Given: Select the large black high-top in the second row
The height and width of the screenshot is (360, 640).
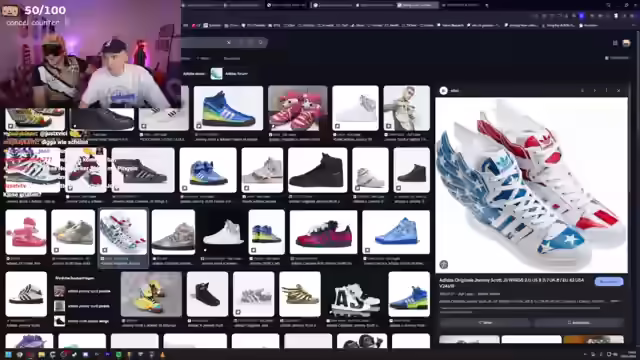Looking at the screenshot, I should [x=318, y=170].
